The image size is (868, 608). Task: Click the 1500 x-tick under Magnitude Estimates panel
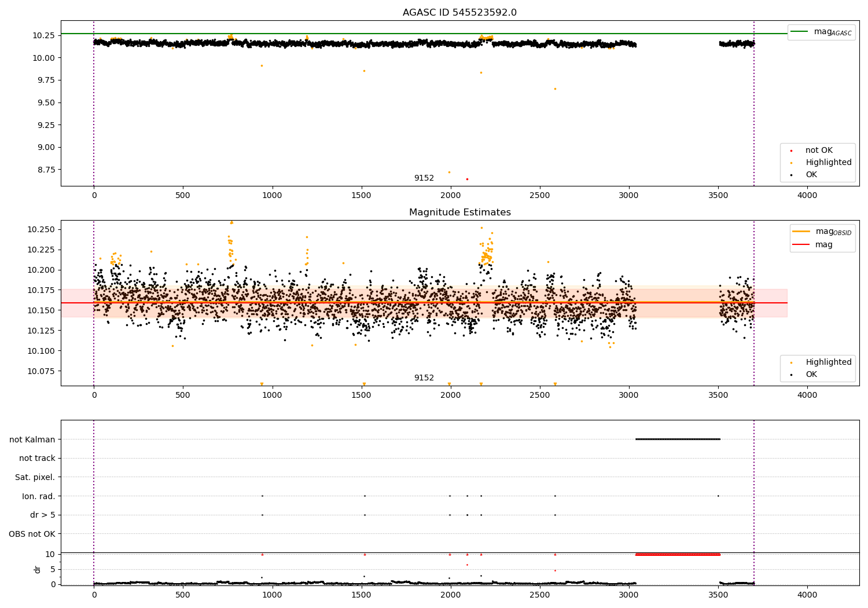click(361, 395)
